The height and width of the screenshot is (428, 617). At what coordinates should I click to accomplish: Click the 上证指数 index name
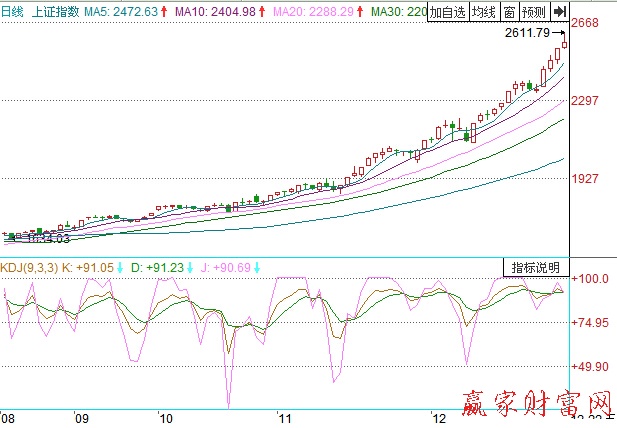55,12
